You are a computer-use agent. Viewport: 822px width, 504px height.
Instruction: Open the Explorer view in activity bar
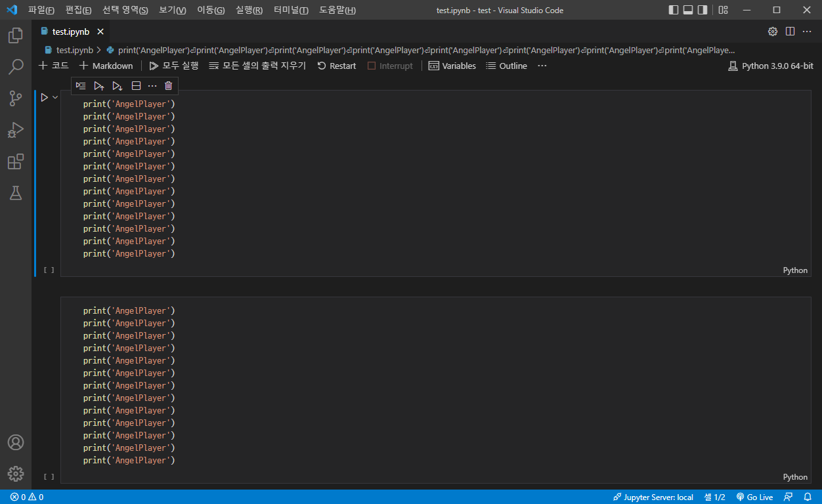point(16,35)
